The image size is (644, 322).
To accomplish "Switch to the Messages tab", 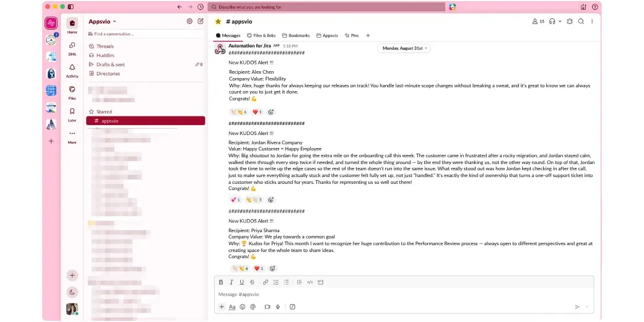I will point(228,36).
